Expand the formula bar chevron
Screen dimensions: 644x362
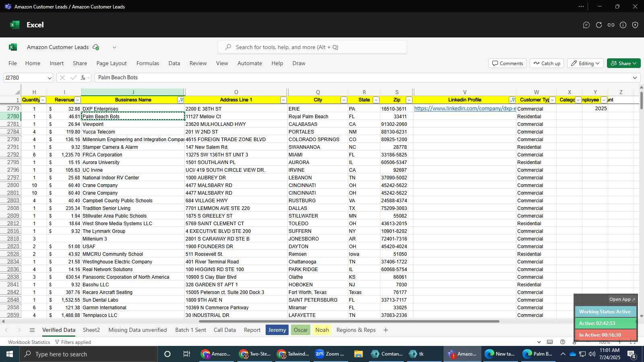tap(635, 78)
